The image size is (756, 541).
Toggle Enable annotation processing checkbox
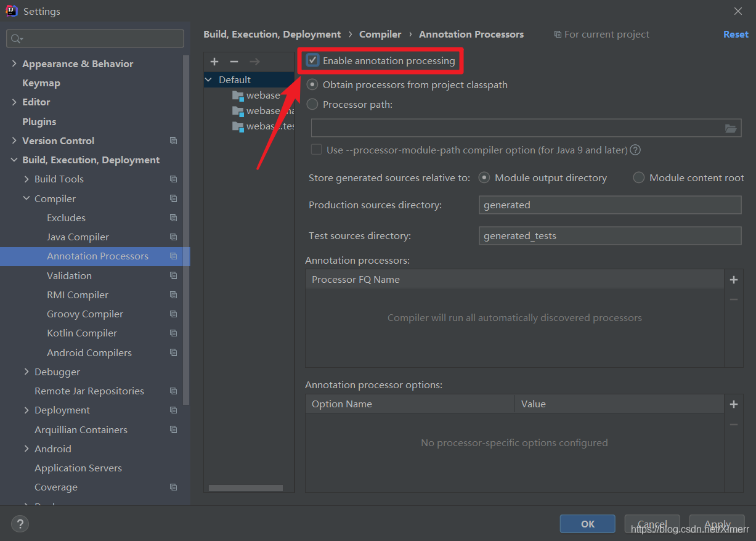tap(313, 60)
